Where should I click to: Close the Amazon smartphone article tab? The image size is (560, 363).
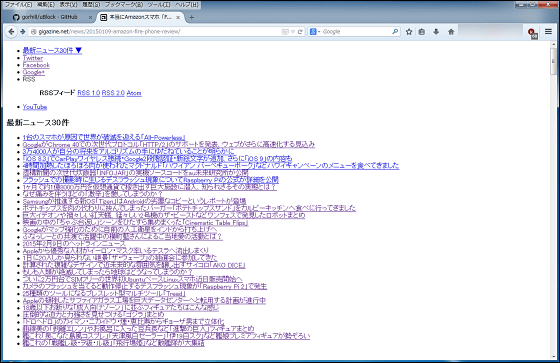click(179, 17)
